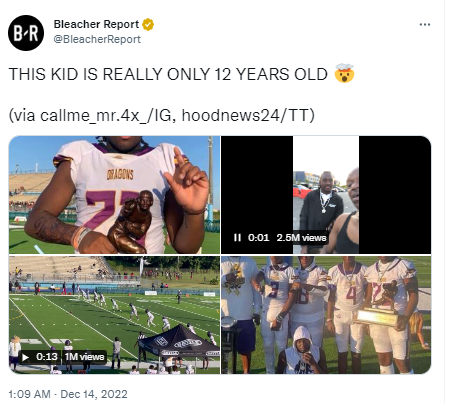Click the 1M views label on video

tap(84, 357)
